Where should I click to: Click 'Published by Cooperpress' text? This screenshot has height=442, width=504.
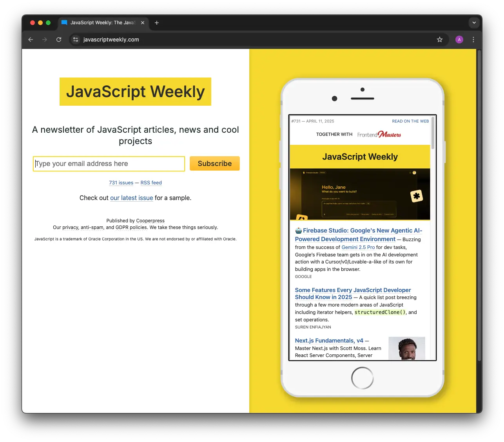tap(136, 221)
